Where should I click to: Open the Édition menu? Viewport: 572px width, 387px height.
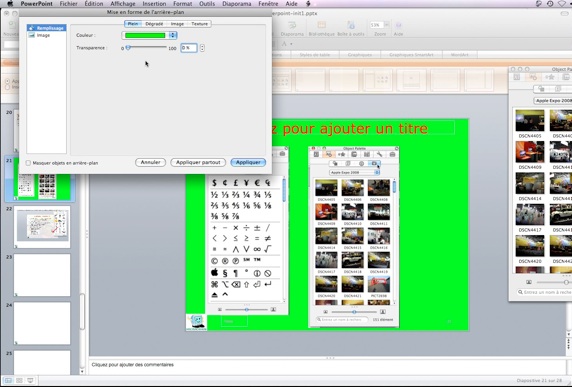[94, 4]
